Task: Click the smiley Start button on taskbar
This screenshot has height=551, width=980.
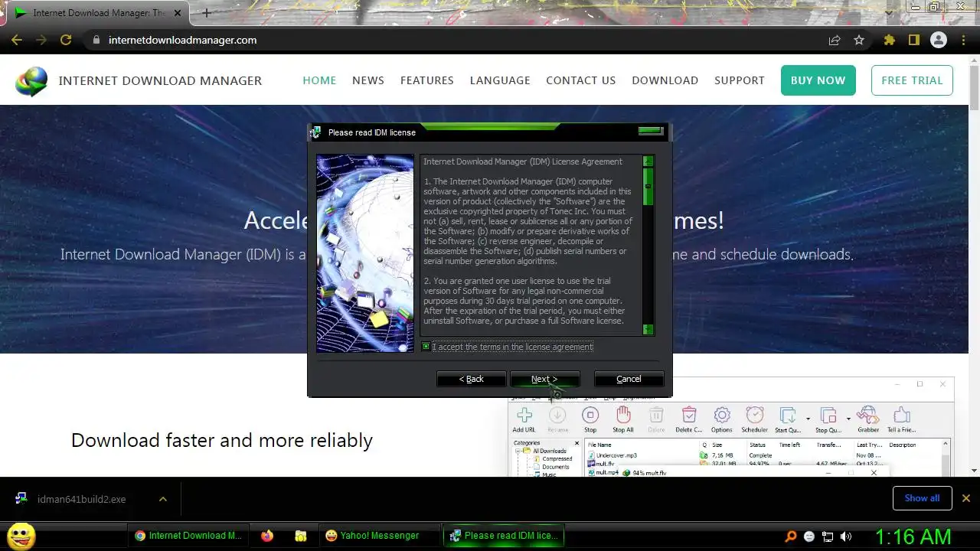Action: tap(21, 536)
